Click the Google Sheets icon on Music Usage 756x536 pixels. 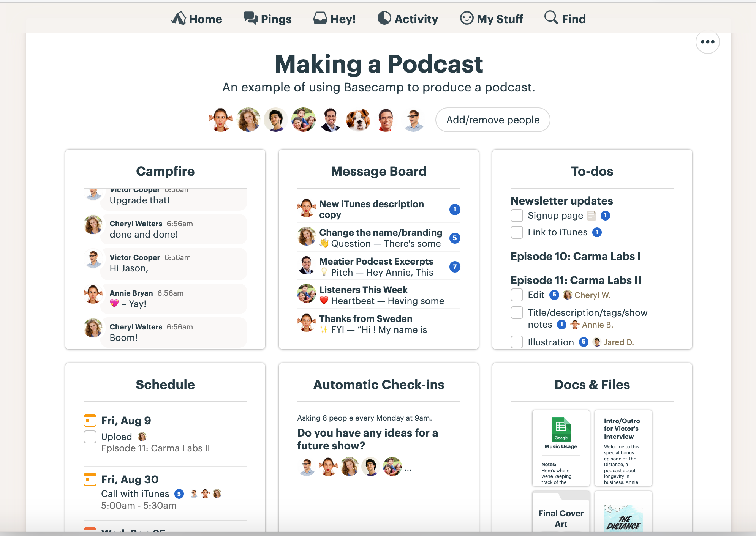pos(561,429)
